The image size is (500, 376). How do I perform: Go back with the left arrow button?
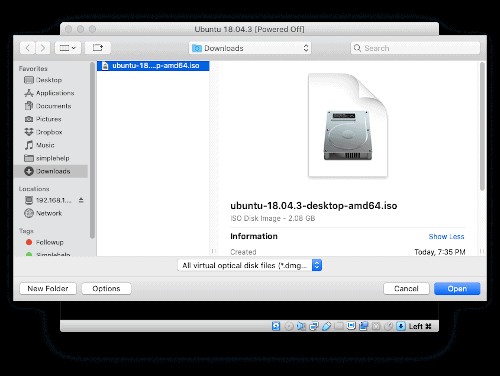pyautogui.click(x=28, y=48)
